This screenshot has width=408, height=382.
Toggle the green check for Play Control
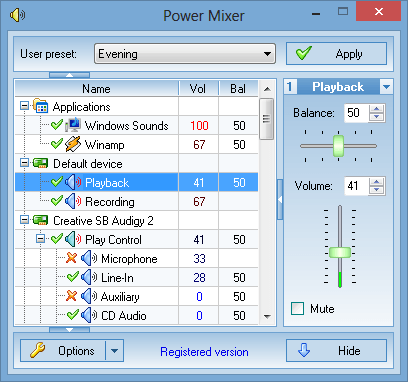[57, 239]
